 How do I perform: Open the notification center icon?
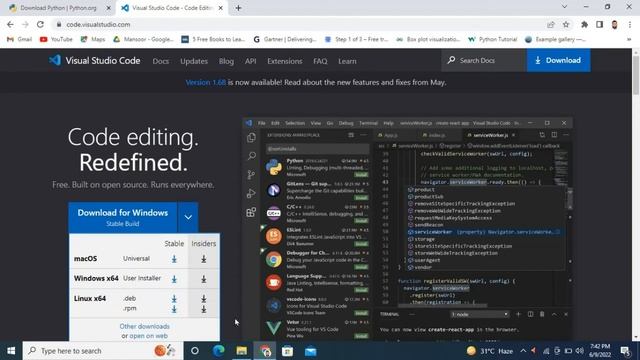(x=626, y=351)
